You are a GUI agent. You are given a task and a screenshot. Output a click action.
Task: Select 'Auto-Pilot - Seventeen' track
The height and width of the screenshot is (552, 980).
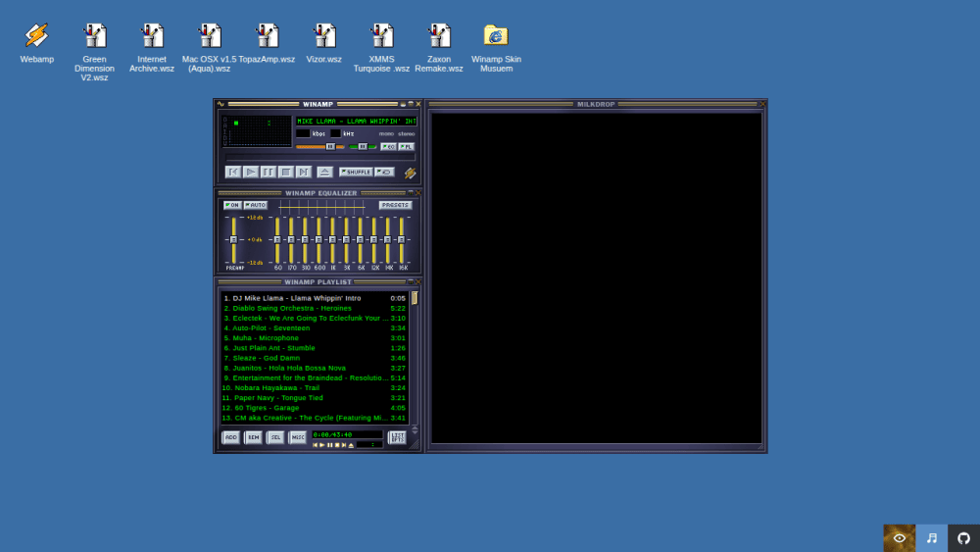pyautogui.click(x=315, y=328)
